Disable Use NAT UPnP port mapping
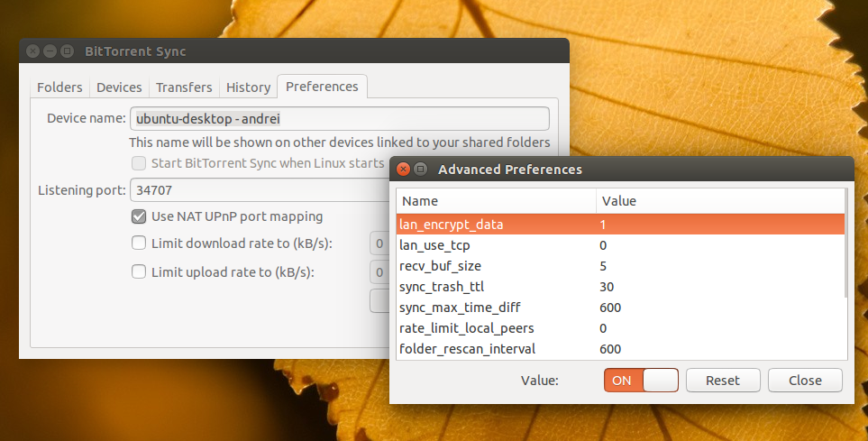Viewport: 868px width, 441px height. tap(139, 216)
